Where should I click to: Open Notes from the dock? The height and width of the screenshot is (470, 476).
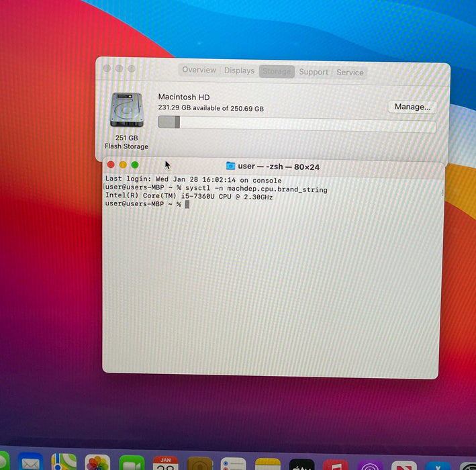[267, 464]
